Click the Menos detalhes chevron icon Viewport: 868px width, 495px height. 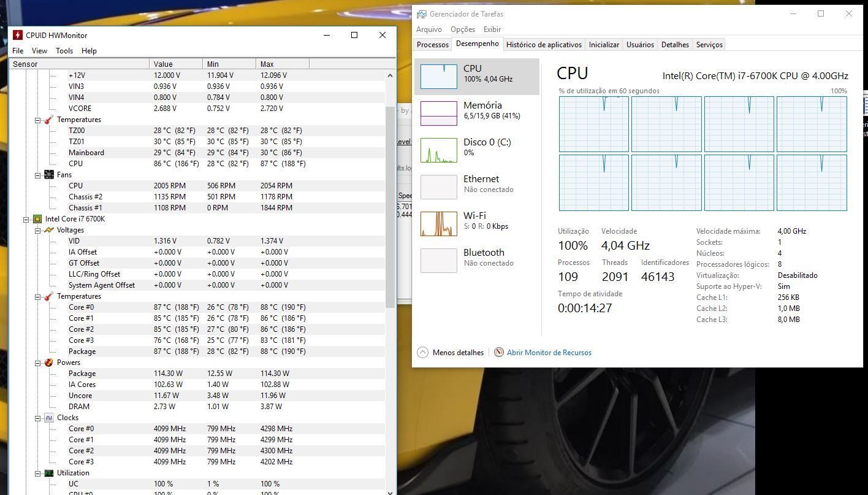click(422, 352)
